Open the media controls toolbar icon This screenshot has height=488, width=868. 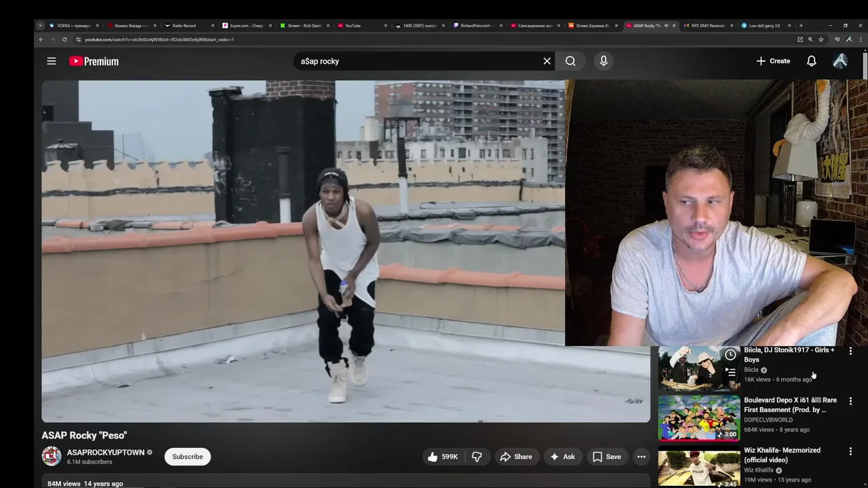[837, 39]
